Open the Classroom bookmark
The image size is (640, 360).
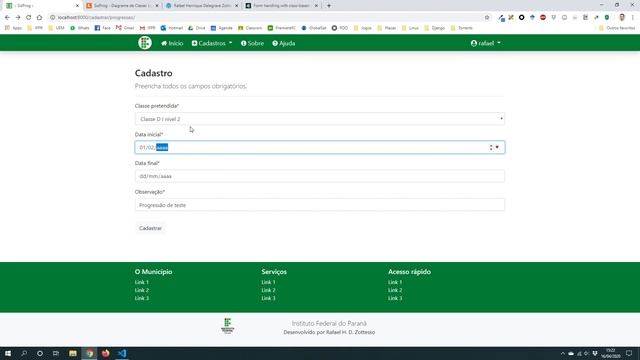[250, 28]
